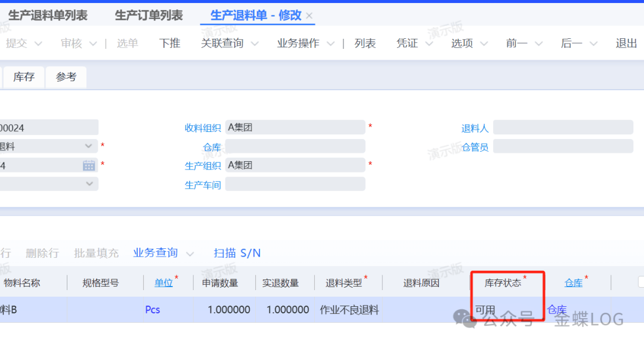Image resolution: width=644 pixels, height=345 pixels.
Task: Click the 凭证 toolbar button
Action: coord(407,43)
